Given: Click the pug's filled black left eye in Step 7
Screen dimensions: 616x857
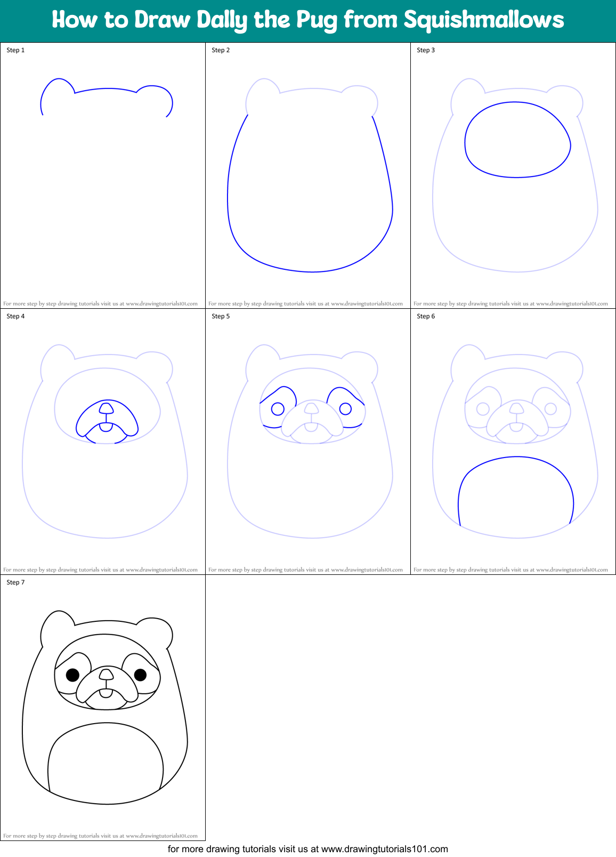Looking at the screenshot, I should (72, 675).
